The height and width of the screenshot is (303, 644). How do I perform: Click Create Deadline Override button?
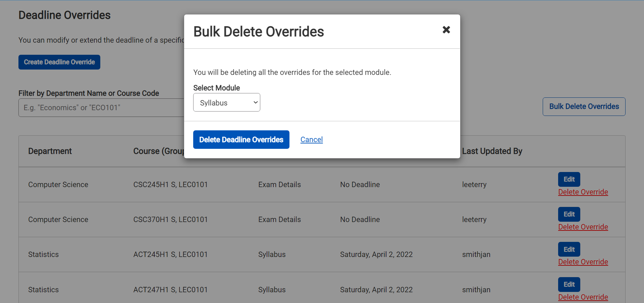(59, 62)
